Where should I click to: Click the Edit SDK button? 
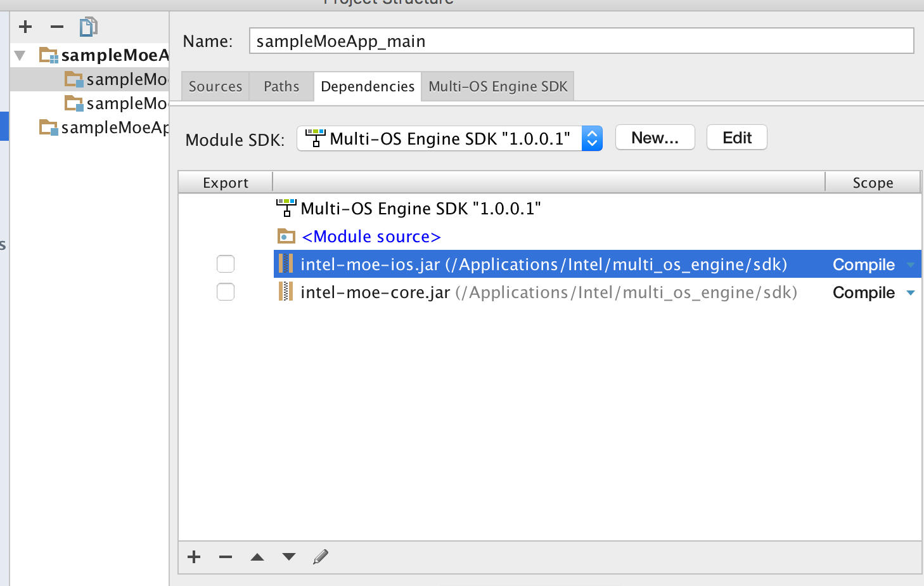click(737, 138)
